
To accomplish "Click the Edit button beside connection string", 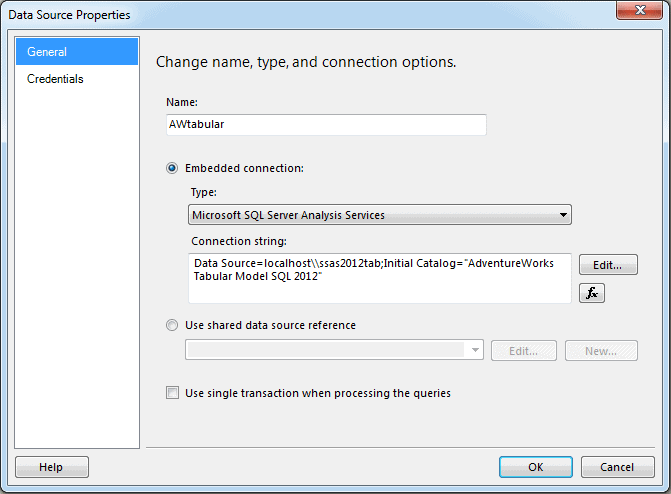I will pos(608,265).
